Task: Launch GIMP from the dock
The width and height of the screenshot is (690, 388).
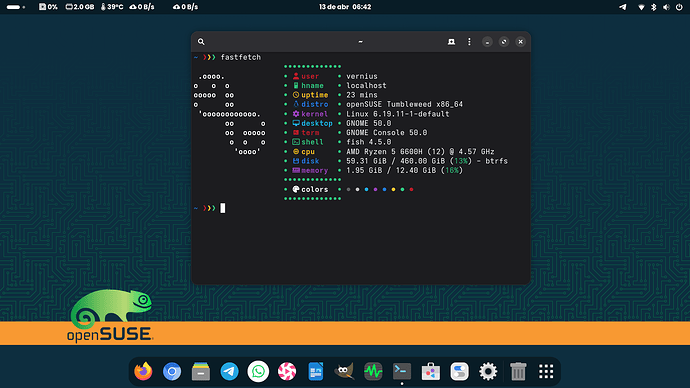Action: pos(345,371)
